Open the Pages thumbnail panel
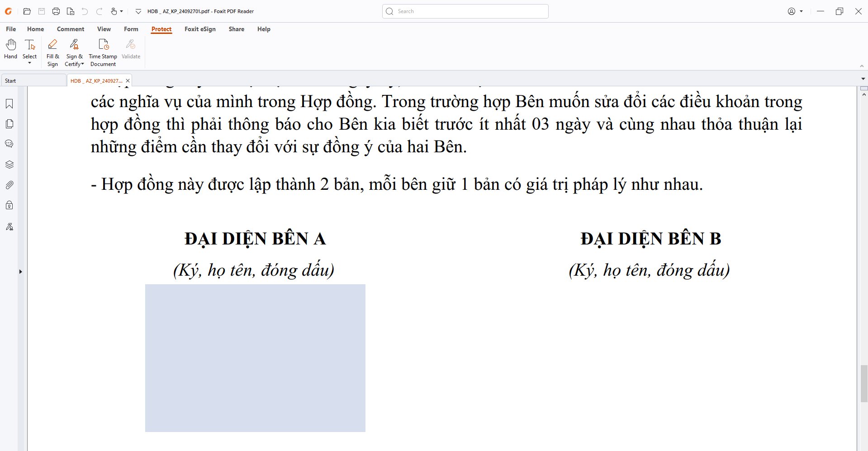 (x=9, y=124)
